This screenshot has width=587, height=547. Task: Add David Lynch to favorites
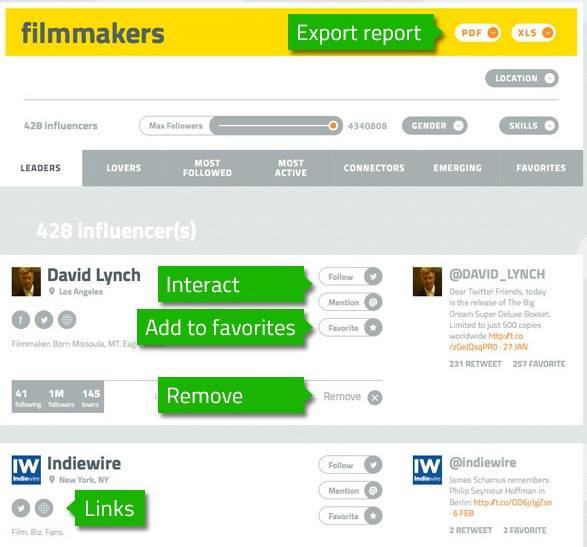350,328
